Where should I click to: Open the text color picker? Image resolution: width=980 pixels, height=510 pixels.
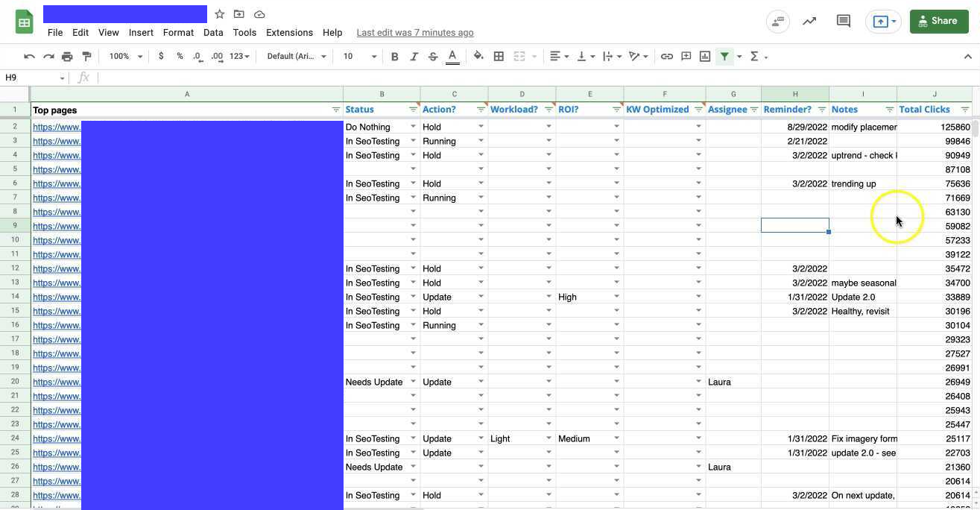(x=452, y=56)
